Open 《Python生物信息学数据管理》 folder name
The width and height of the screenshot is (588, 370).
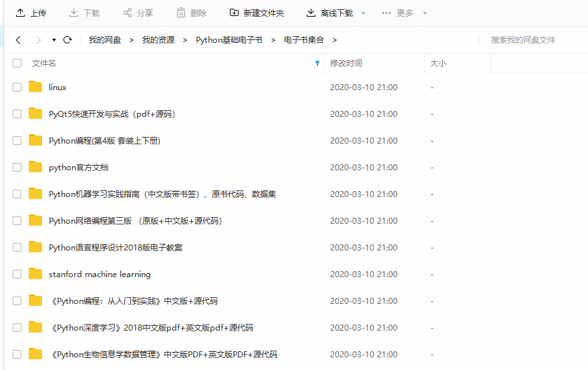coord(164,354)
